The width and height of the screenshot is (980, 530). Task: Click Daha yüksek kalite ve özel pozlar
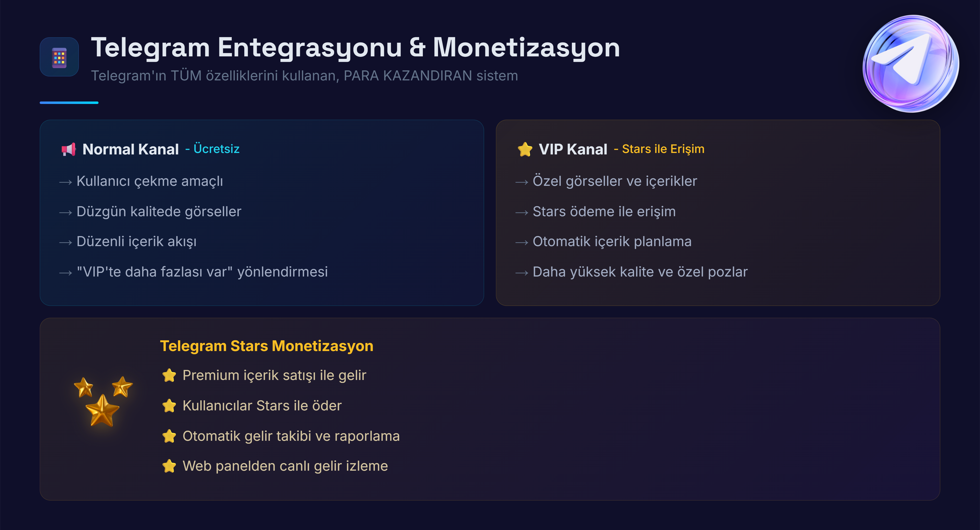pos(640,272)
